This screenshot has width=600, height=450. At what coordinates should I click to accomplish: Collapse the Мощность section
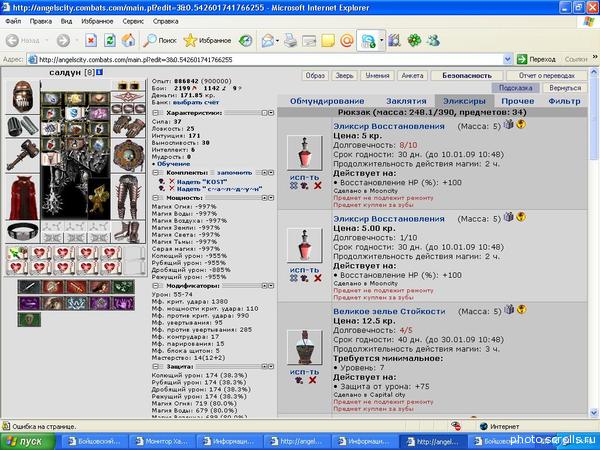click(x=156, y=198)
